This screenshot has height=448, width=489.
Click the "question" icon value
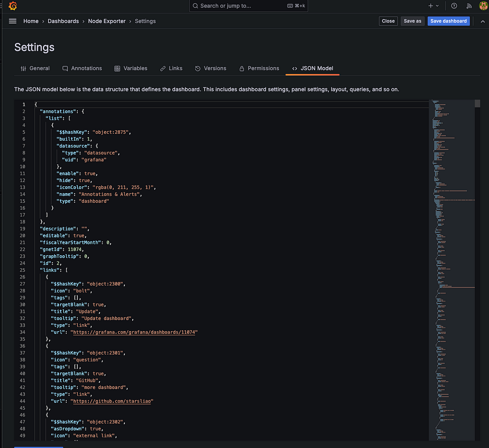[87, 360]
